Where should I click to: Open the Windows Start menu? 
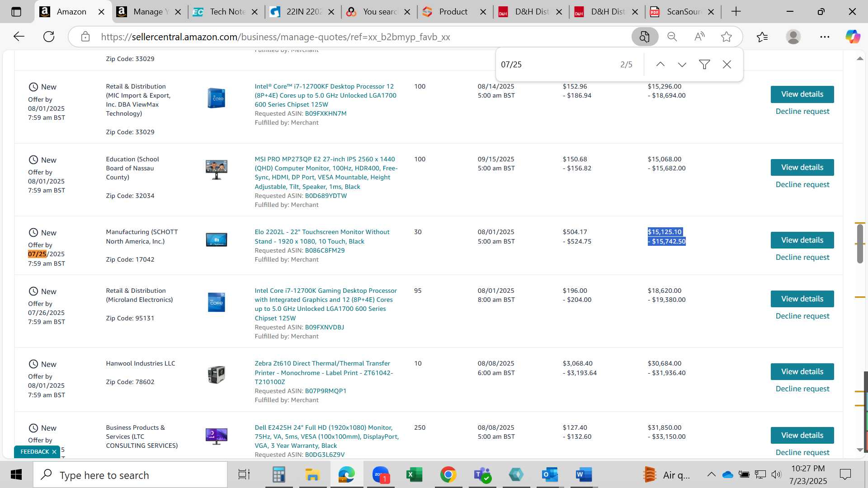[x=16, y=475]
